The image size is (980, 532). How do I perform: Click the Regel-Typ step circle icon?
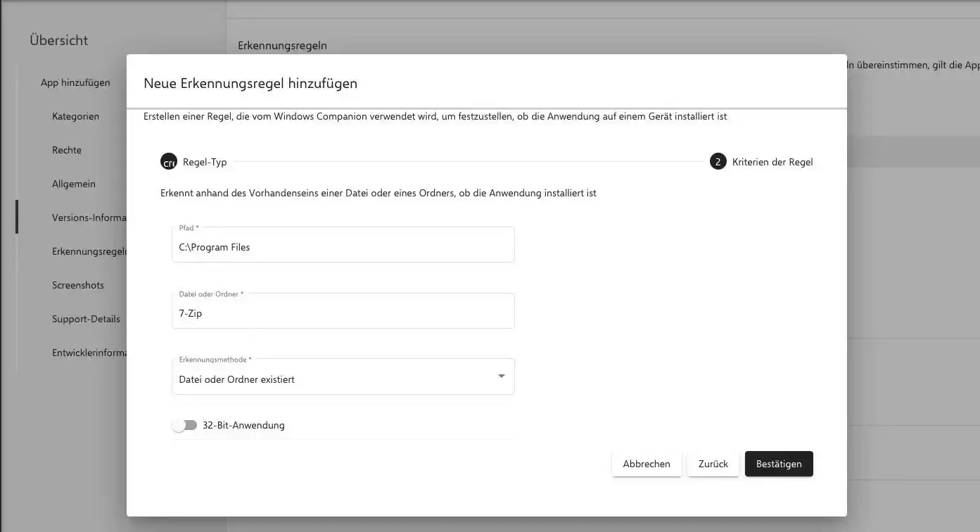[x=169, y=162]
